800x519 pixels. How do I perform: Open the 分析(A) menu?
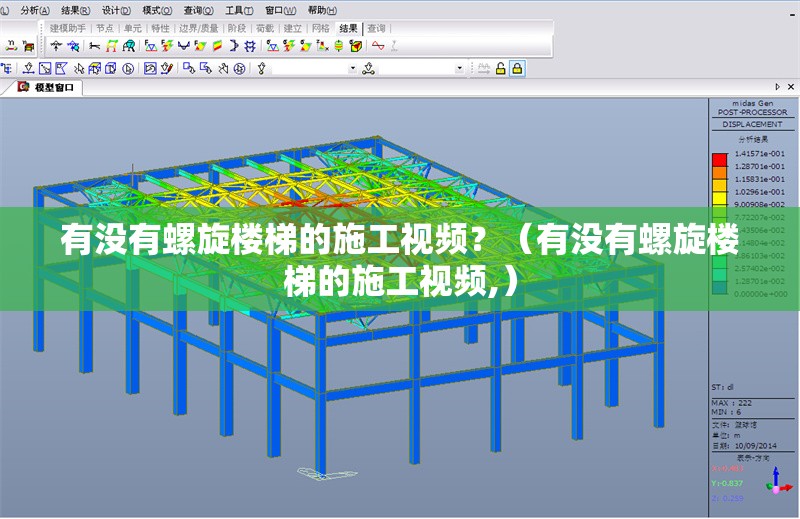(x=35, y=9)
